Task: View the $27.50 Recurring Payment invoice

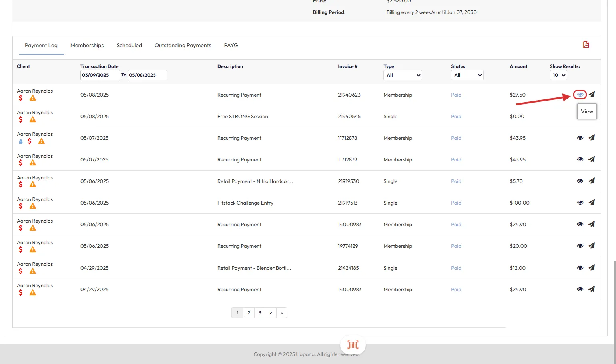Action: point(580,95)
